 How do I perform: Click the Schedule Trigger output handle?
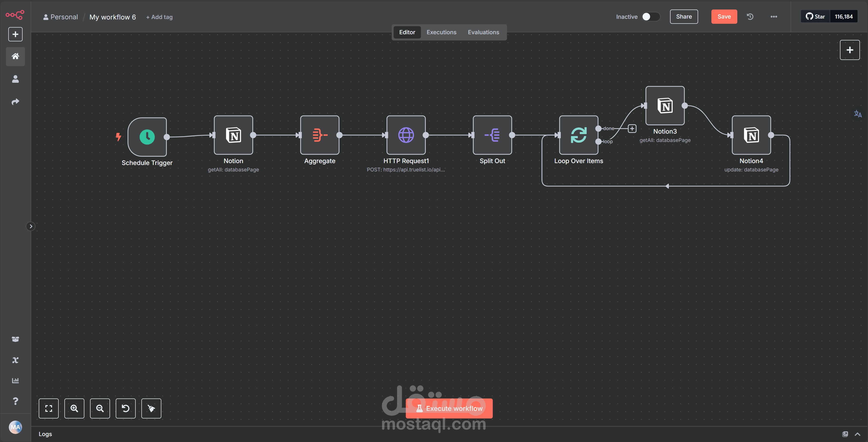click(x=167, y=137)
